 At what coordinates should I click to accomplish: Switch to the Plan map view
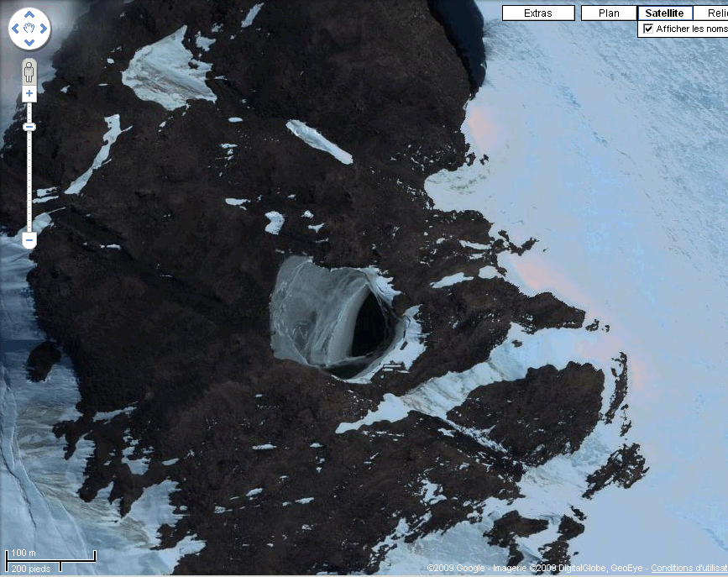(x=609, y=13)
